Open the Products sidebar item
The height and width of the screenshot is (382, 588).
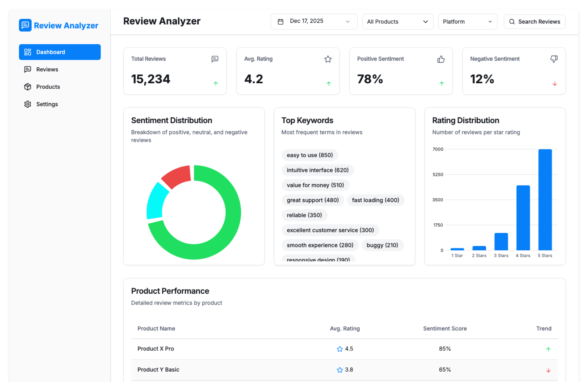click(x=48, y=87)
